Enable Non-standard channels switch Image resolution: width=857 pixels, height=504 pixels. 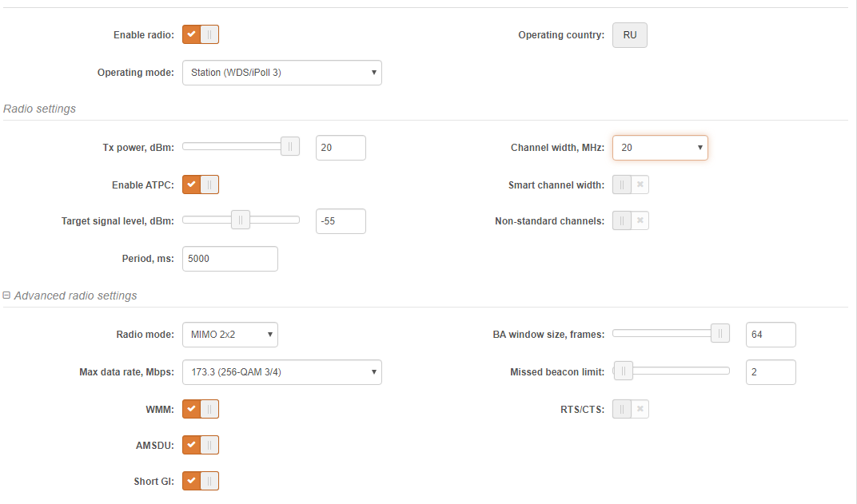pyautogui.click(x=631, y=220)
